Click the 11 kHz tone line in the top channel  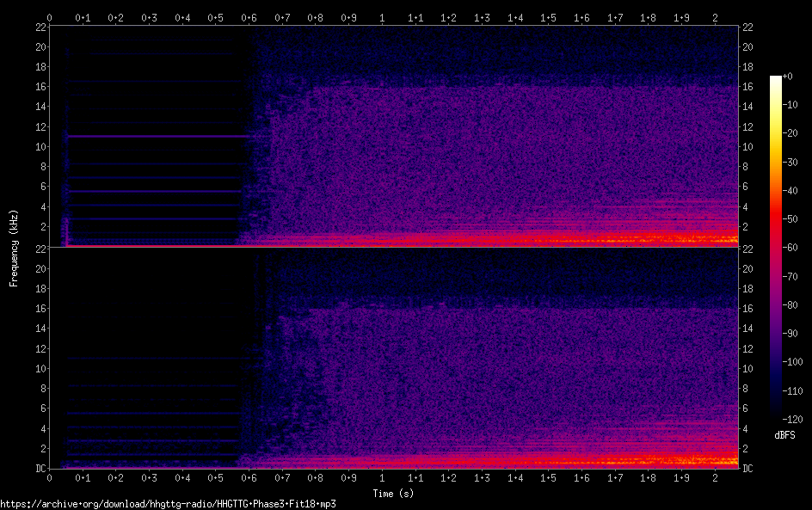[155, 137]
